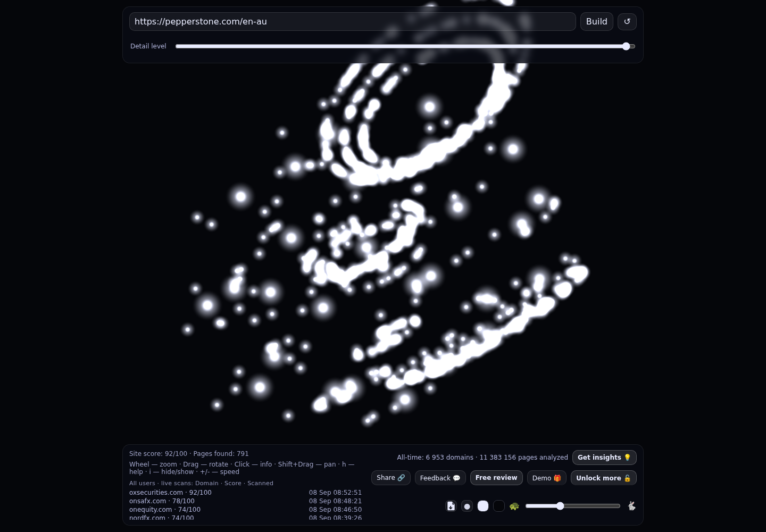The image size is (766, 532).
Task: Click the record dot icon
Action: (x=467, y=506)
